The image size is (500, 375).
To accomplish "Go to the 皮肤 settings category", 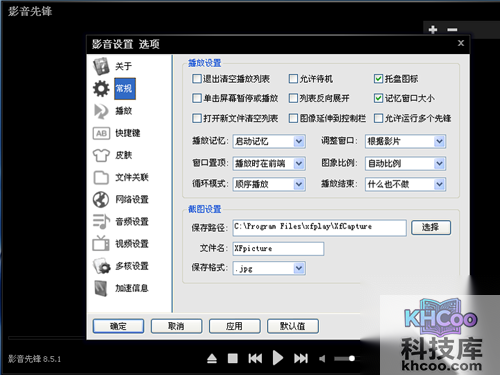I will [124, 155].
